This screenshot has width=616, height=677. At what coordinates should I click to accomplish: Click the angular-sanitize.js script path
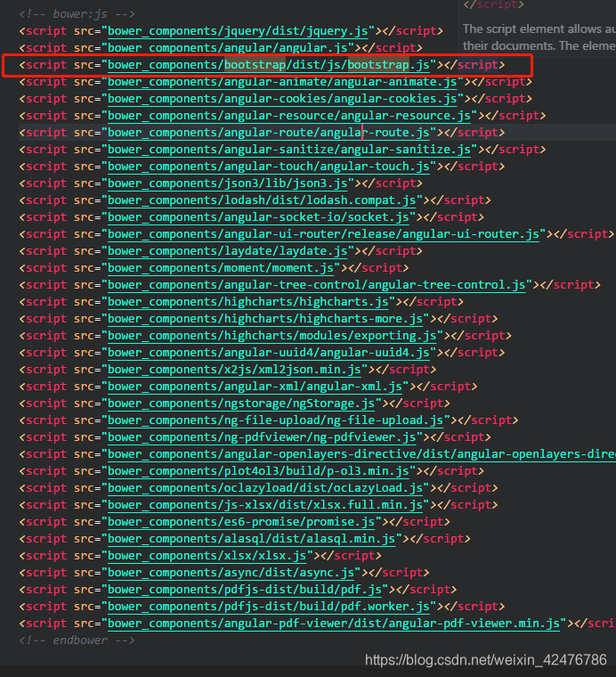point(289,150)
